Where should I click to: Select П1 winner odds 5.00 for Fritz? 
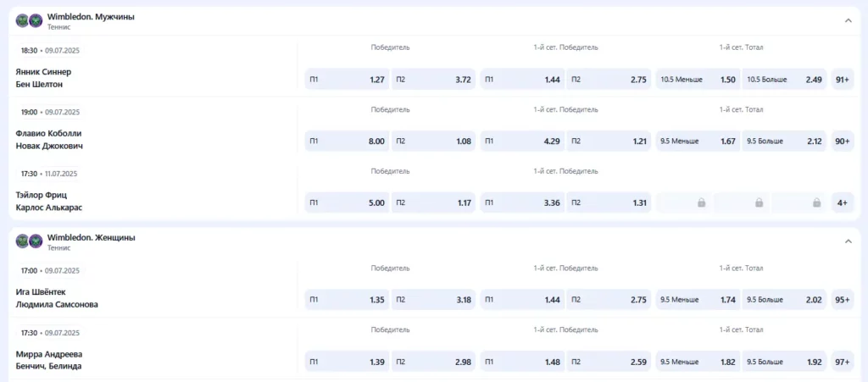[347, 203]
